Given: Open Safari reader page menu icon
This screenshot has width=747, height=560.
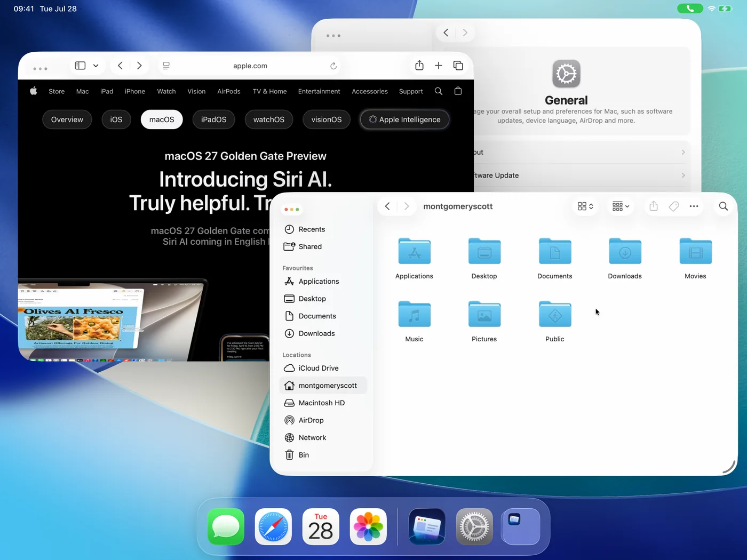Looking at the screenshot, I should click(166, 66).
